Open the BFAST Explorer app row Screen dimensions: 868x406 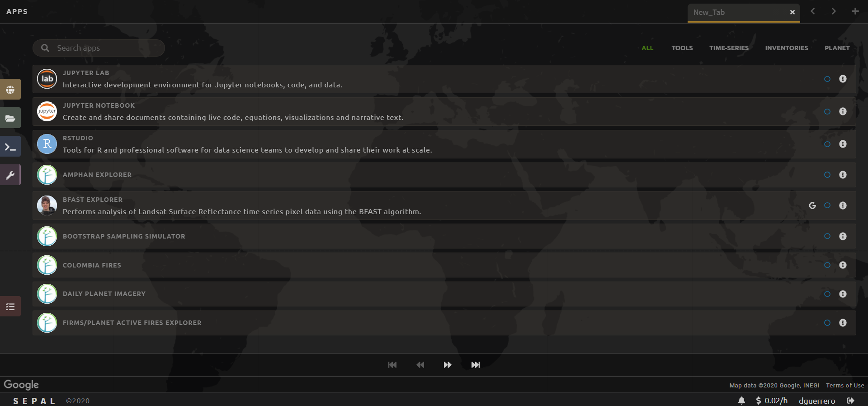(444, 205)
